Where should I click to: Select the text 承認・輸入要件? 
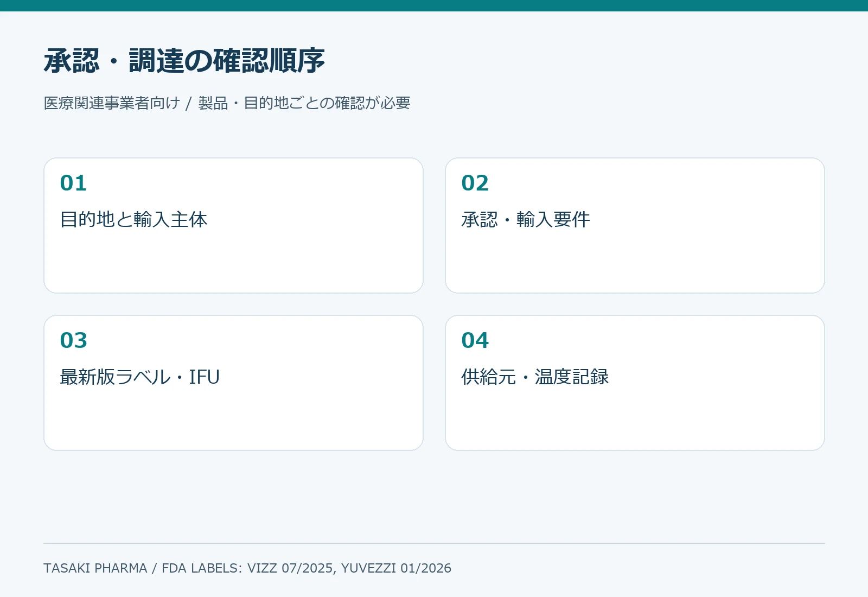[526, 219]
